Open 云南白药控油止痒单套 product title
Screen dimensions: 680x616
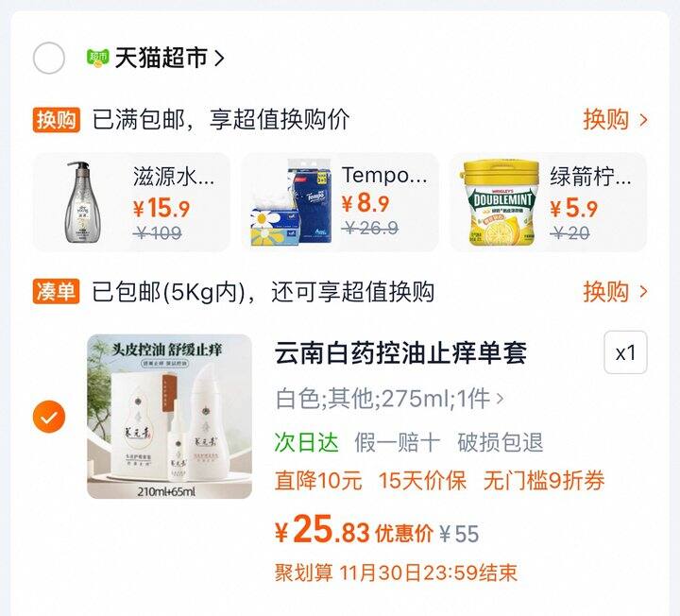(x=400, y=352)
